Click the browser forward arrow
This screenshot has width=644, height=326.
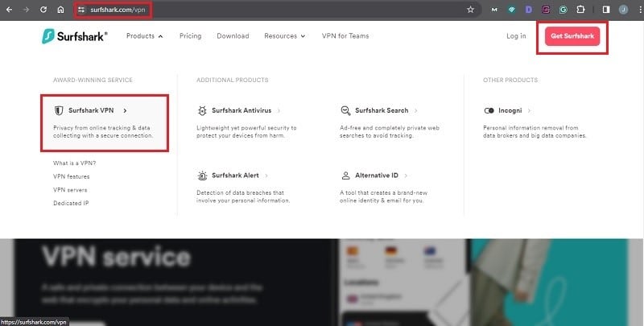click(x=27, y=10)
